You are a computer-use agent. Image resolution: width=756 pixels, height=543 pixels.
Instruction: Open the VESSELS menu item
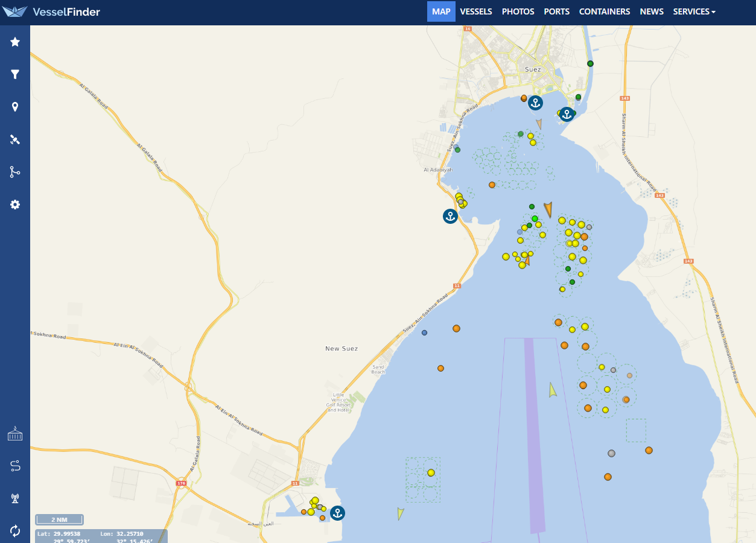[x=476, y=11]
